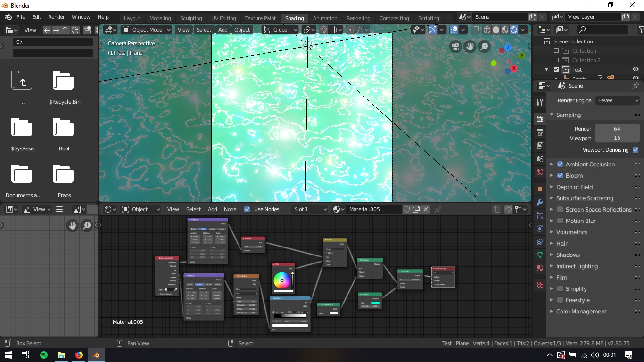Open the Render Engine dropdown showing Eevee
Viewport: 644px width, 362px height.
tap(618, 100)
